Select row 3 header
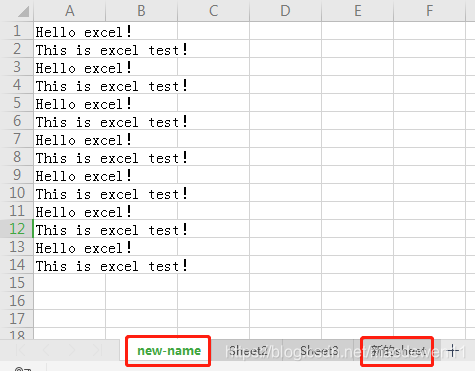This screenshot has width=475, height=371. [x=17, y=67]
